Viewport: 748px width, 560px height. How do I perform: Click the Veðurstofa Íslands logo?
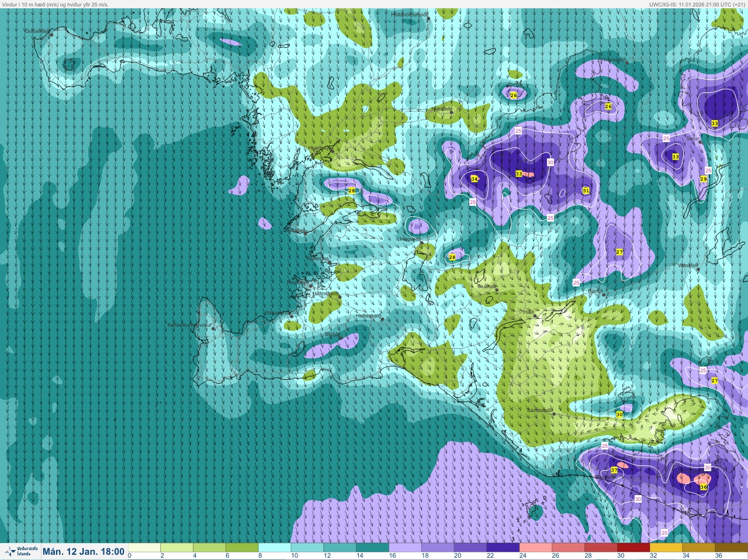(x=20, y=551)
